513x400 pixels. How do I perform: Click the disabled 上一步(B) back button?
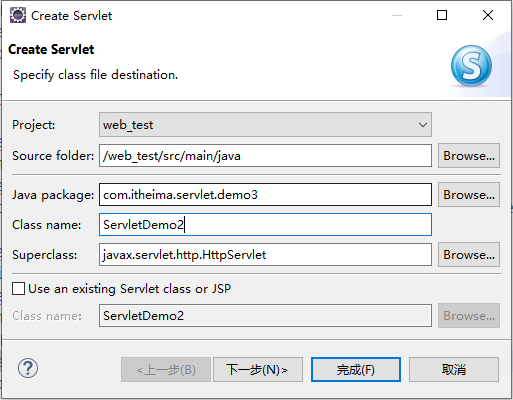tap(166, 370)
